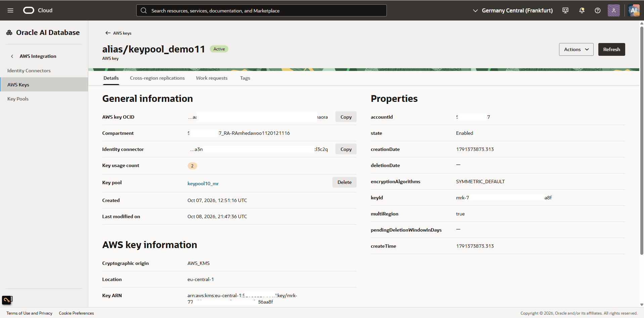
Task: Click the Oracle AI Database heading
Action: pyautogui.click(x=48, y=33)
